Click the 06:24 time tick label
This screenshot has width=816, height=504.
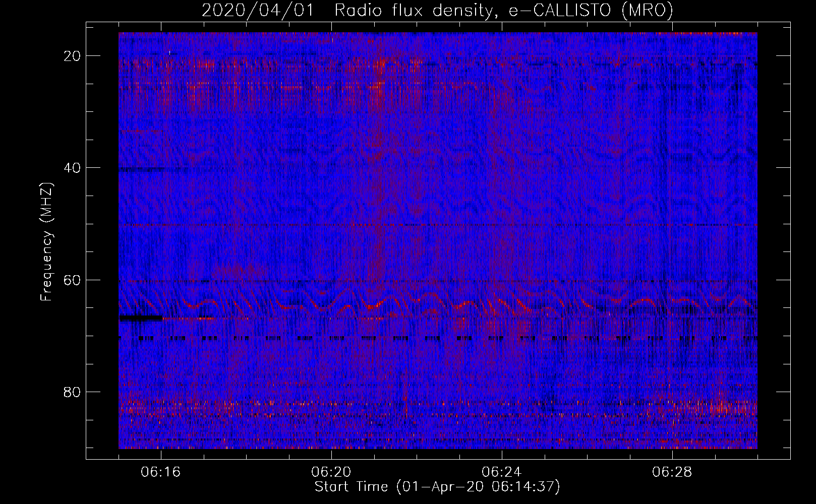pos(502,472)
